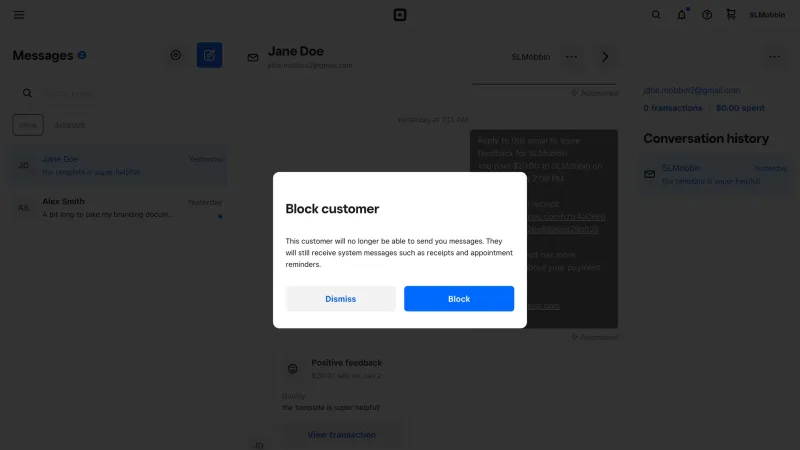Screen dimensions: 800x450
Task: Open the shopping cart icon
Action: click(x=731, y=14)
